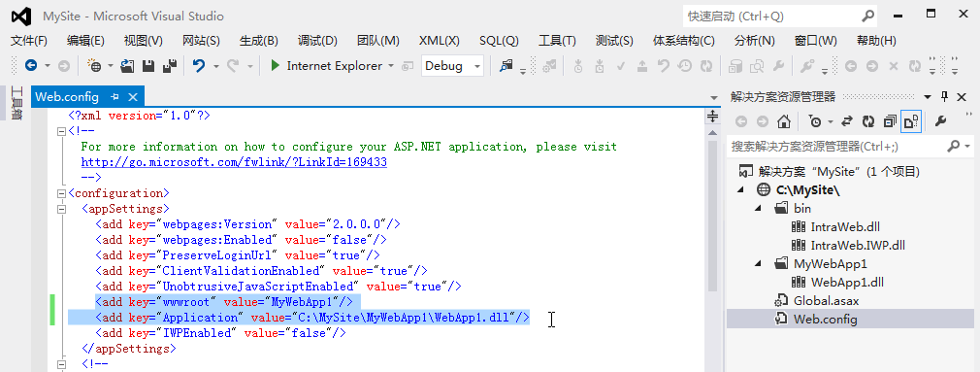Open Properties wrench in Solution Explorer

point(940,121)
